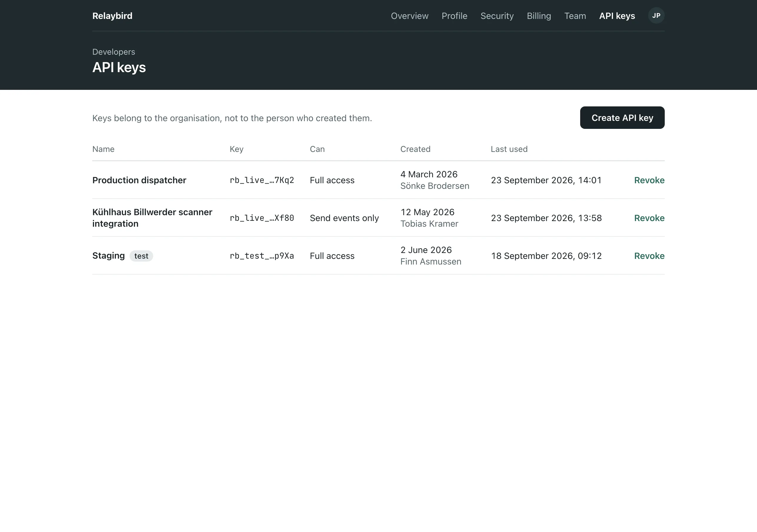This screenshot has width=757, height=532.
Task: Click the Staging key name
Action: tap(109, 255)
